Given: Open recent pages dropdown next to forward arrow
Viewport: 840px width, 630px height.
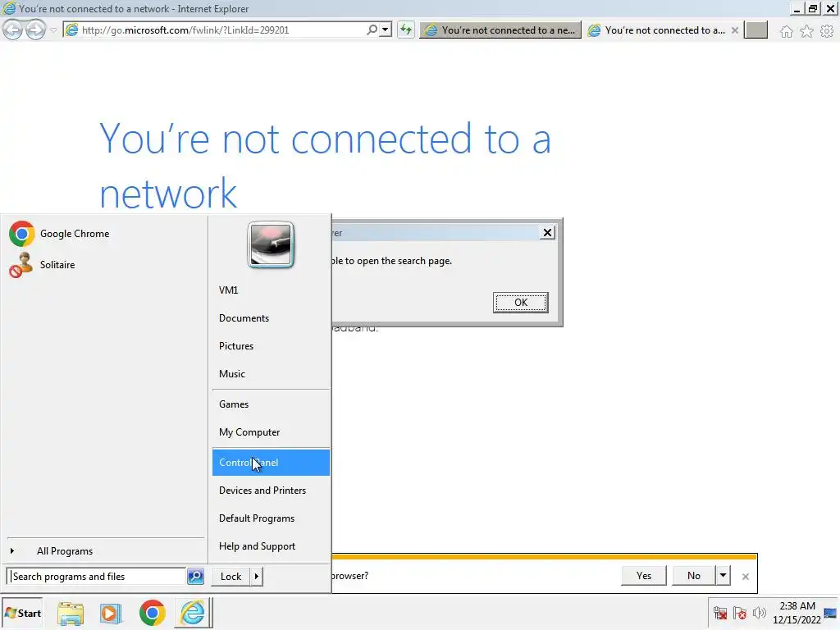Looking at the screenshot, I should (x=53, y=30).
